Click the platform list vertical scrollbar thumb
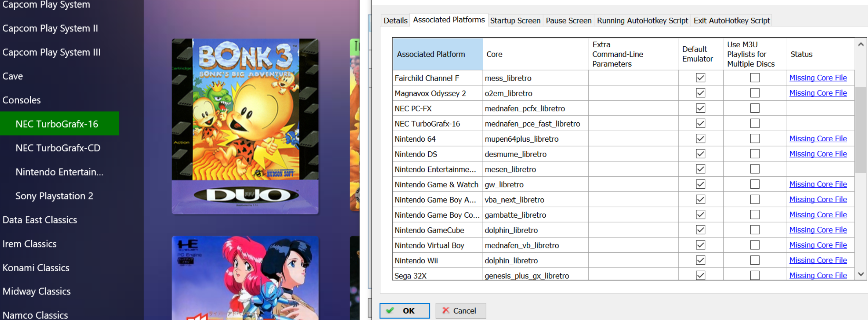868x320 pixels. click(861, 130)
